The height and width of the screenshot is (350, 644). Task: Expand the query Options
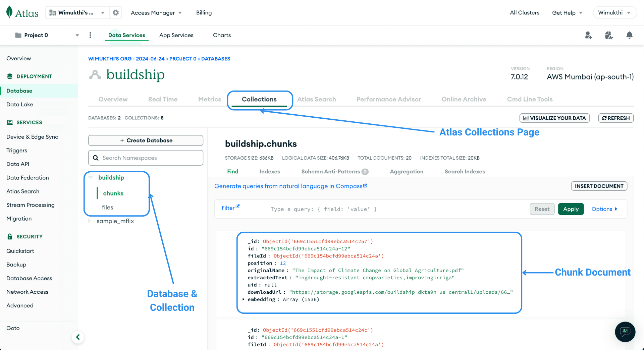604,209
